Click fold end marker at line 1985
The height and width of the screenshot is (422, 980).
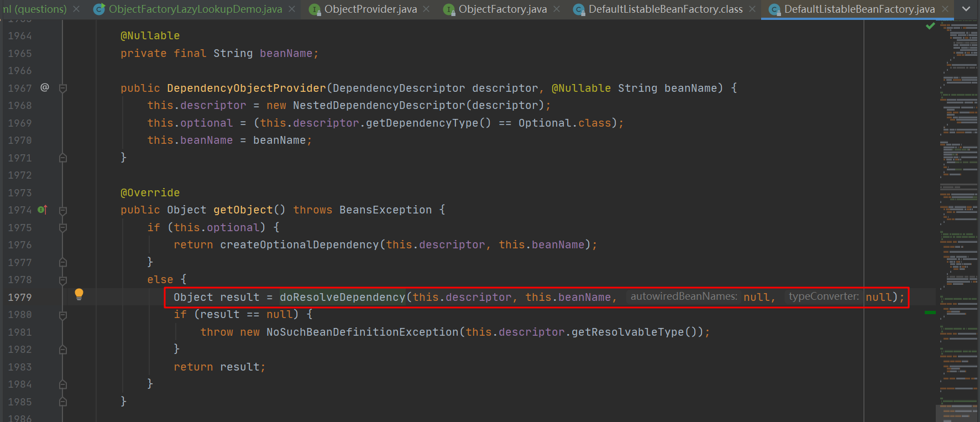tap(63, 402)
